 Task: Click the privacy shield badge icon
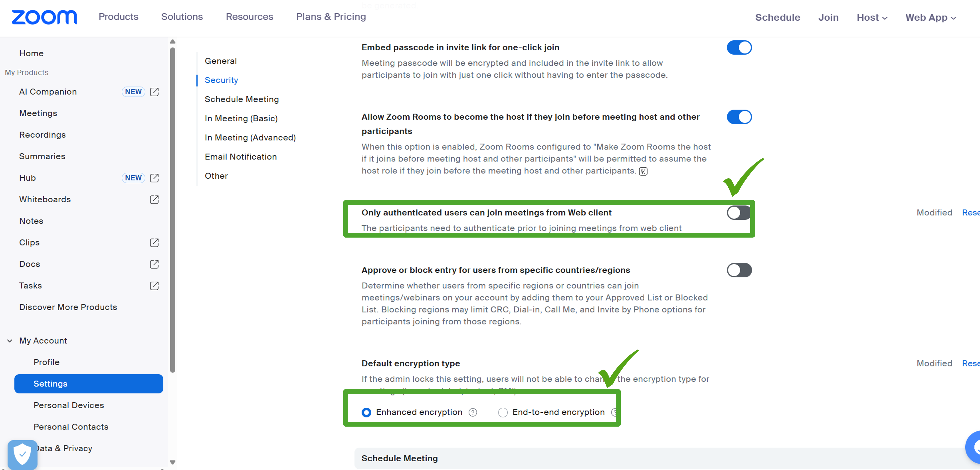pyautogui.click(x=22, y=454)
